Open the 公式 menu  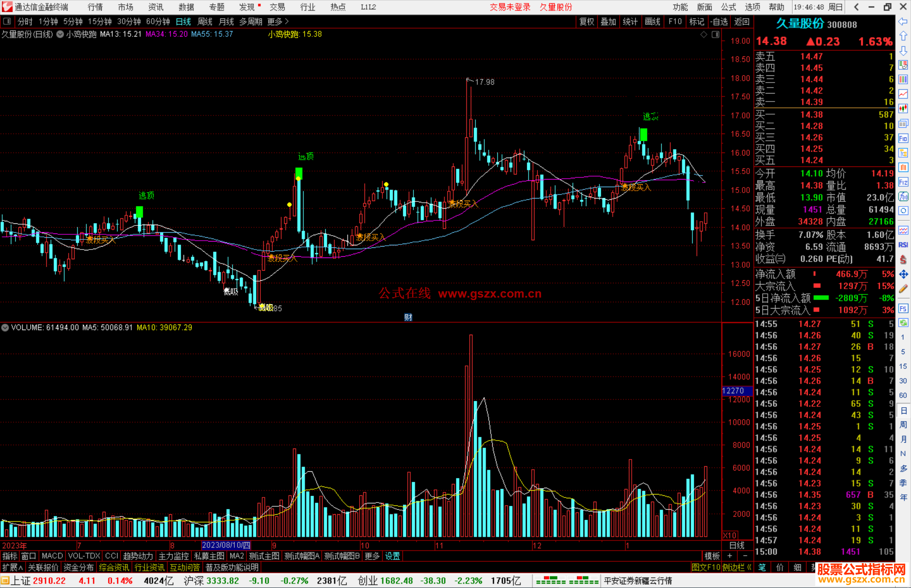click(728, 7)
